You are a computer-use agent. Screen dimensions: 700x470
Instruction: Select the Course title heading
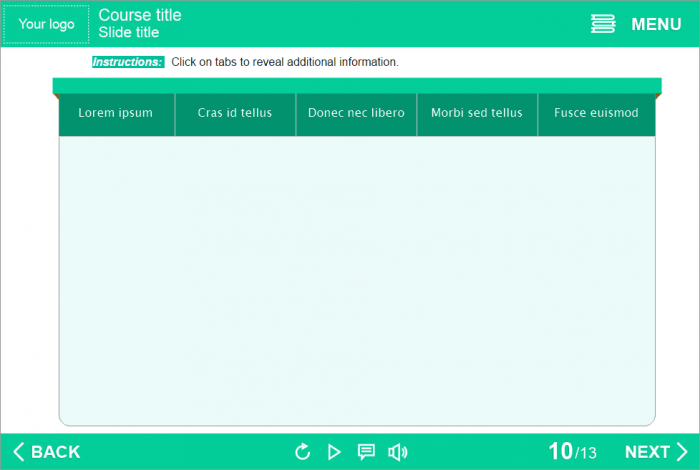coord(140,15)
